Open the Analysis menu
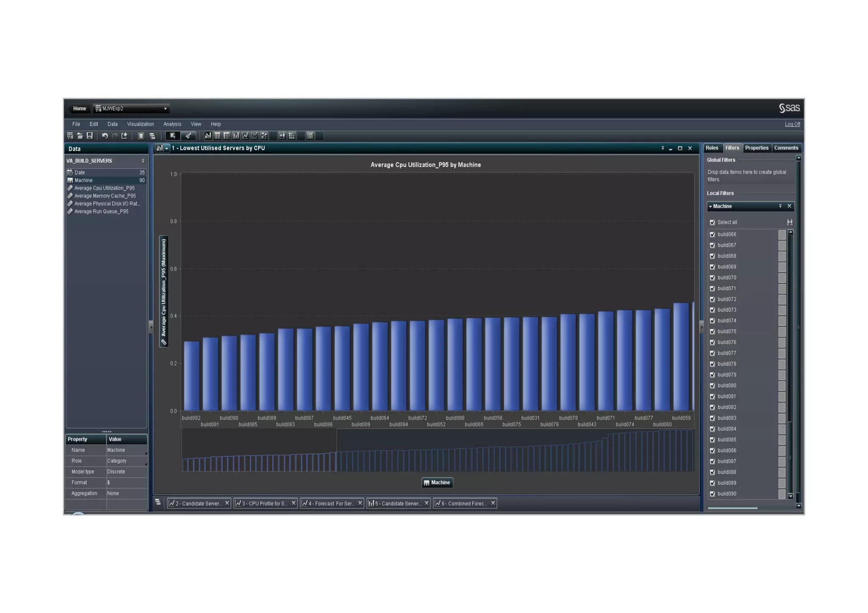The width and height of the screenshot is (868, 613). pyautogui.click(x=172, y=124)
